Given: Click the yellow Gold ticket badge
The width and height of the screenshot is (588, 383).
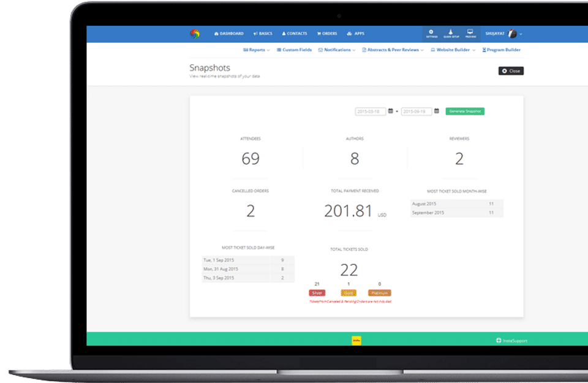Looking at the screenshot, I should point(349,293).
